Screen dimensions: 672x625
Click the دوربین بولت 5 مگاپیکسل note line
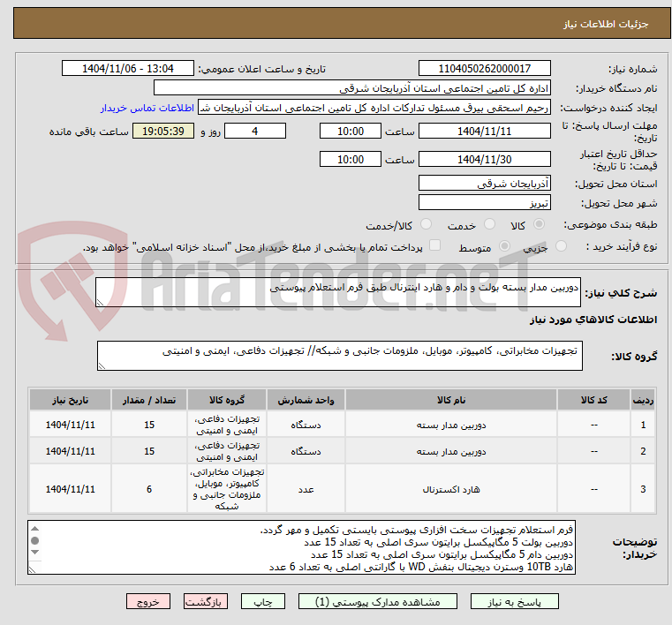pos(438,542)
